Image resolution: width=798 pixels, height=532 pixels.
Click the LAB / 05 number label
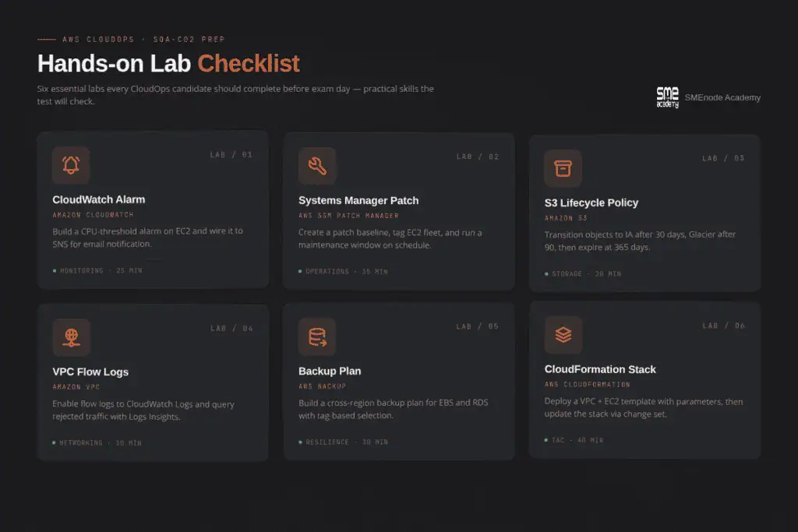(477, 327)
